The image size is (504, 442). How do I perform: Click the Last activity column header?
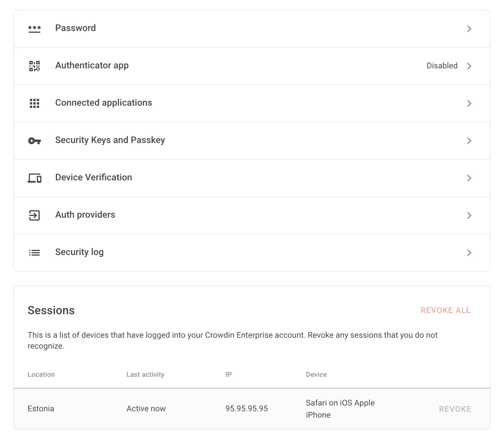coord(145,374)
